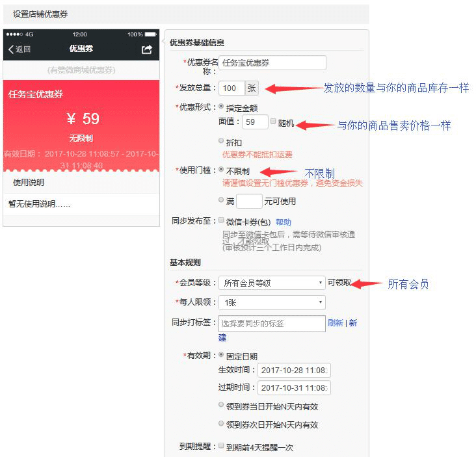This screenshot has width=476, height=457.
Task: Click the 优惠券名称 name input field
Action: point(272,62)
